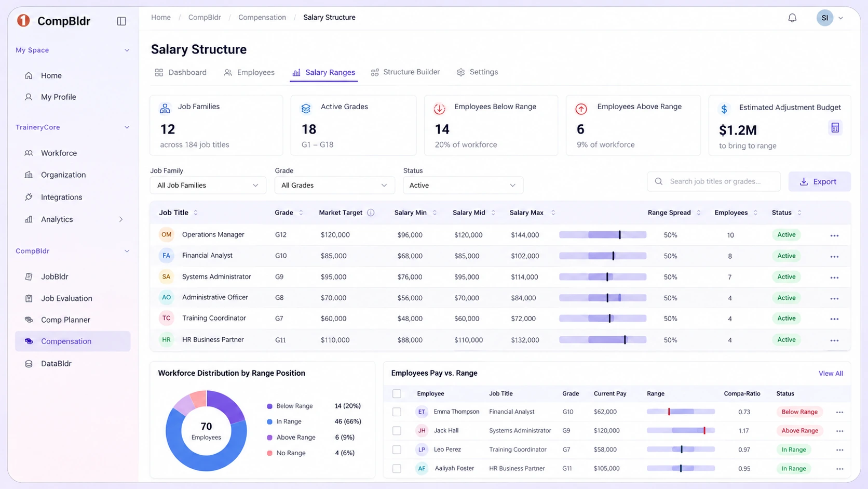This screenshot has height=489, width=868.
Task: Click the CompBldr logo icon
Action: click(23, 21)
